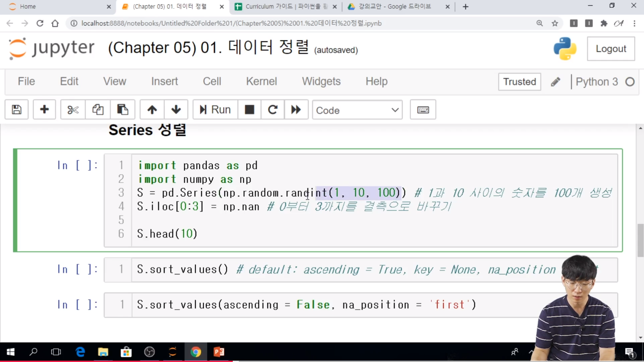Image resolution: width=644 pixels, height=362 pixels.
Task: Switch to Curriculum 가이드 browser tab
Action: tap(285, 7)
